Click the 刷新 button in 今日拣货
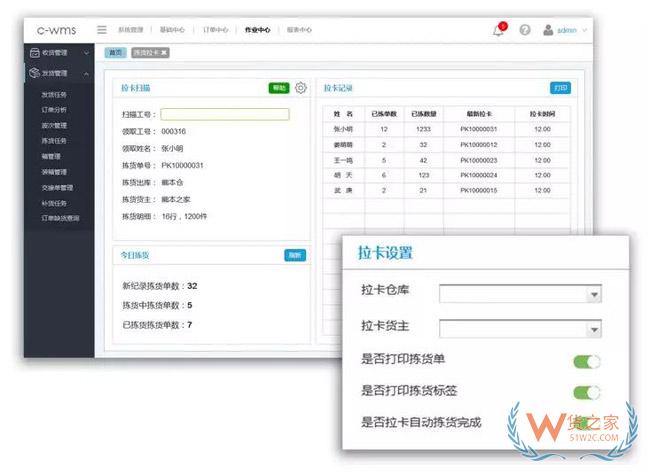 [295, 255]
